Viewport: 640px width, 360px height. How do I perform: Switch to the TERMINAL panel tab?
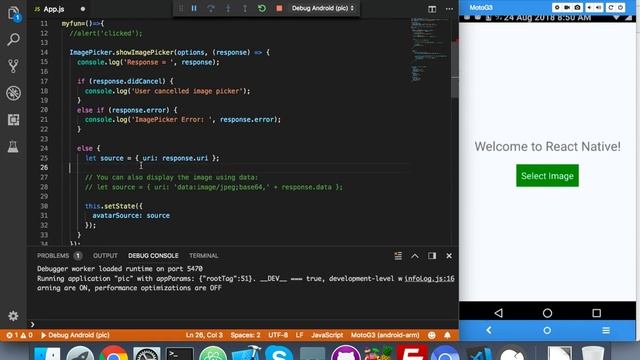pos(203,256)
